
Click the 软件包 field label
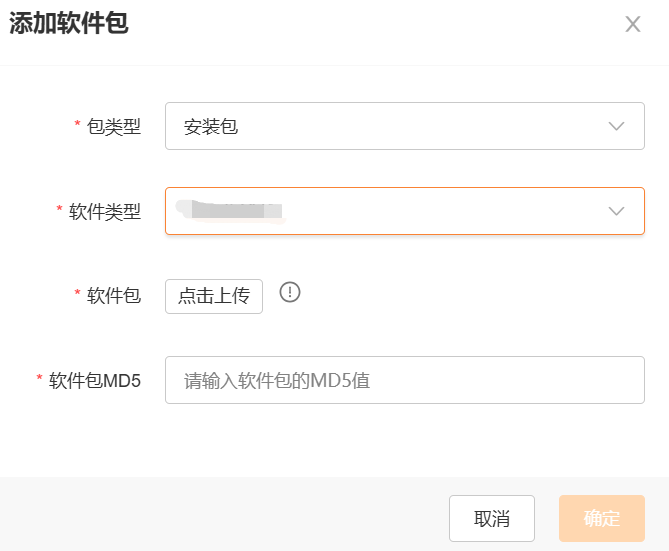tap(113, 295)
